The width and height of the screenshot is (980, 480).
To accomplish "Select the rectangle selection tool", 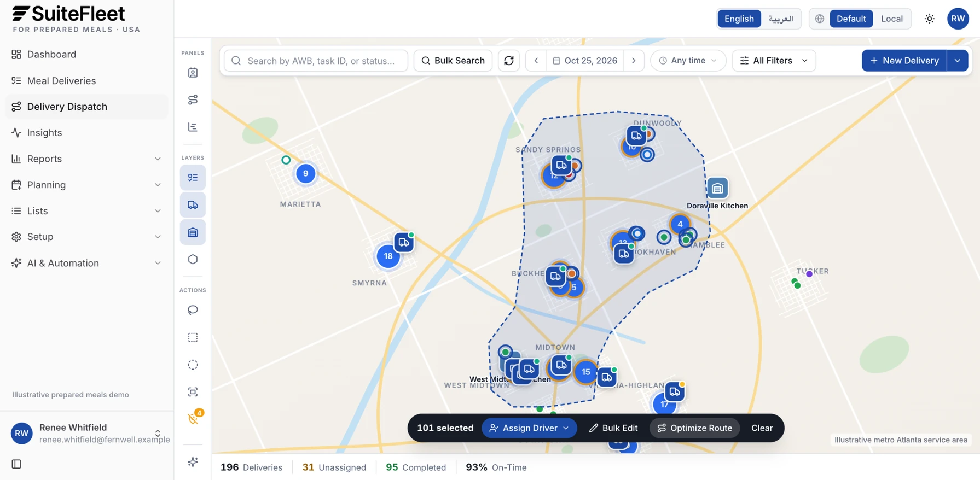I will (193, 338).
